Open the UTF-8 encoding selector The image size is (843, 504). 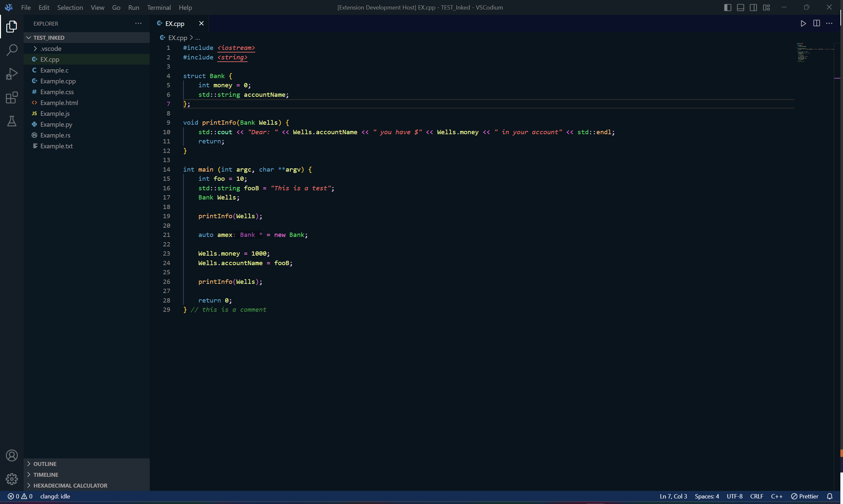pyautogui.click(x=735, y=496)
